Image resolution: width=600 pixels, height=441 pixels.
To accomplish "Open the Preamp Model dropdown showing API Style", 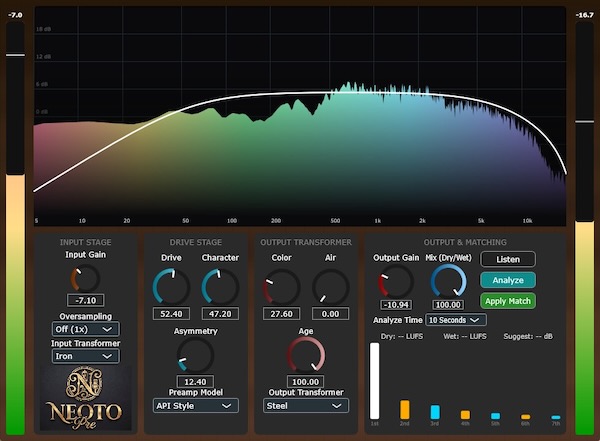I will point(196,406).
